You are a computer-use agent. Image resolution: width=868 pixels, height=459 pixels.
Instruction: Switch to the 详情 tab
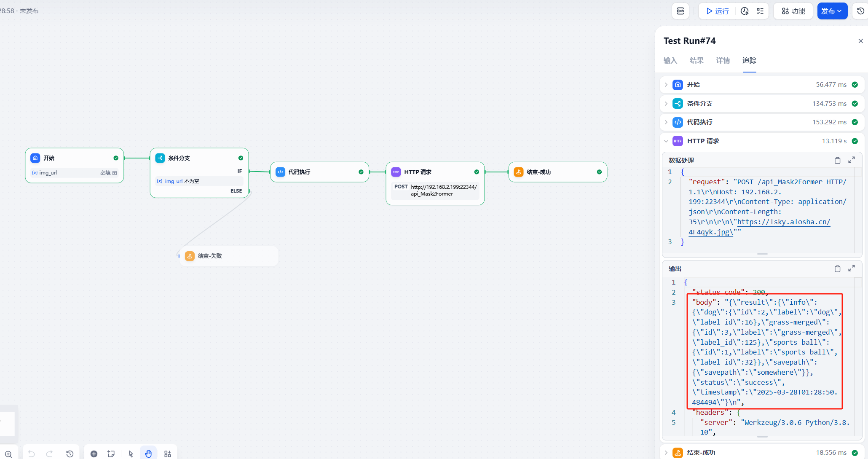[723, 60]
